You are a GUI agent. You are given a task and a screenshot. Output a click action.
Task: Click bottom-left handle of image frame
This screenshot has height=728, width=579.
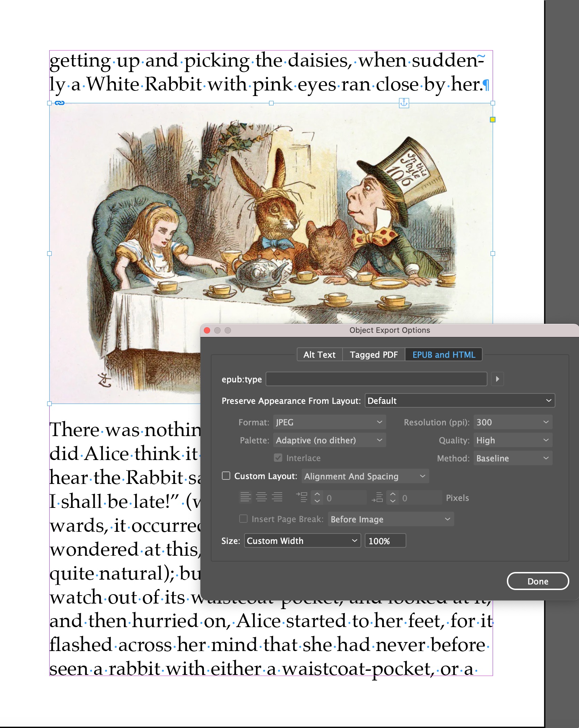pos(49,404)
